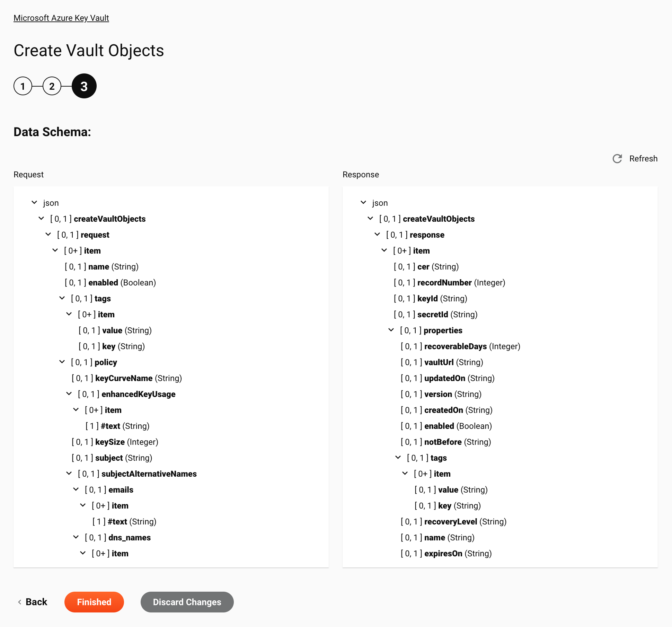Click the Discard Changes button

[x=187, y=602]
